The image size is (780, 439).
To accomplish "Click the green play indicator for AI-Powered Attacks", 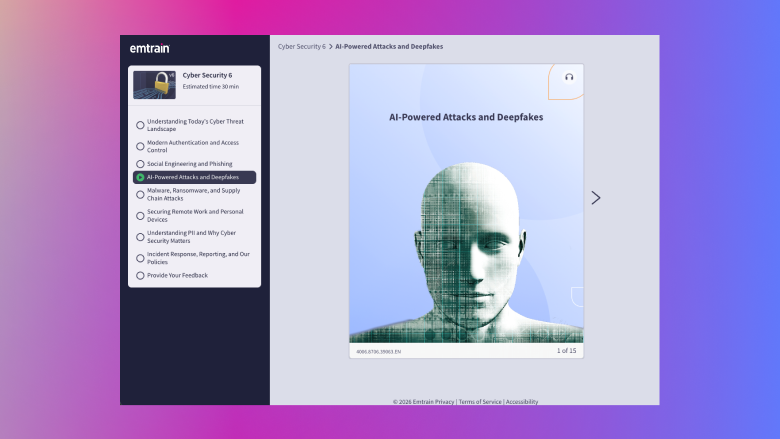I will pyautogui.click(x=140, y=177).
